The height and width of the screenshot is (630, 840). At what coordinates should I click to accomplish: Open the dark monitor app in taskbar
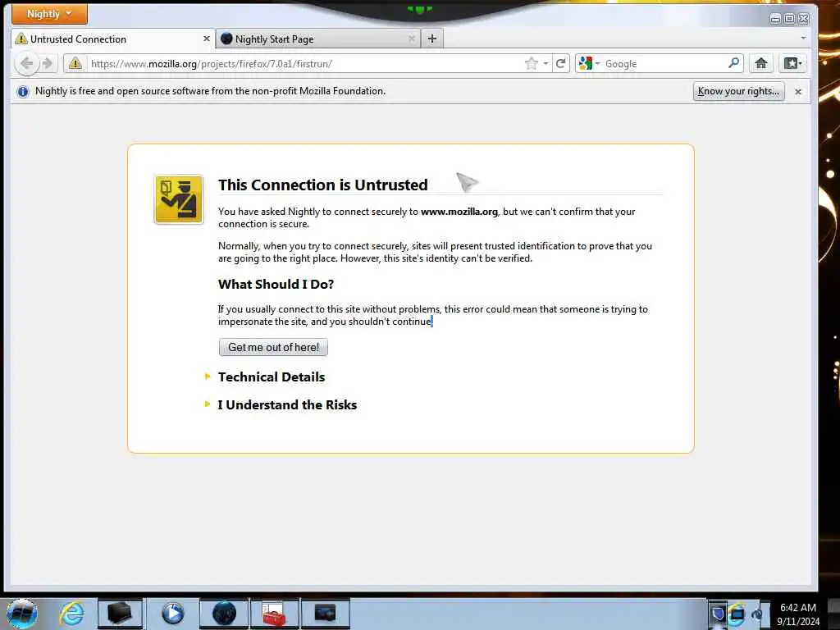325,614
